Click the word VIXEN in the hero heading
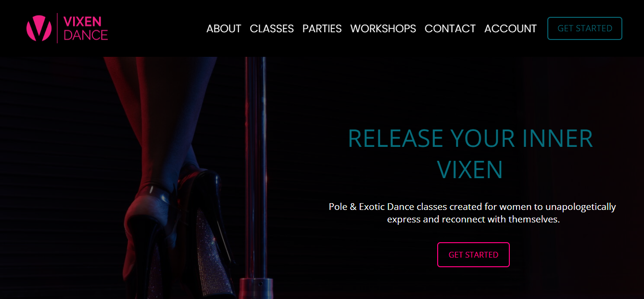 470,169
